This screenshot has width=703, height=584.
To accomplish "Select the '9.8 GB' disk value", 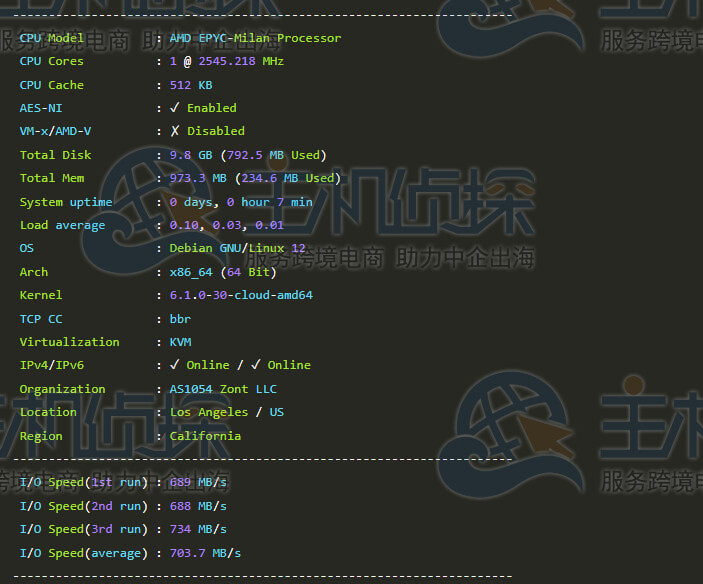I will 191,155.
